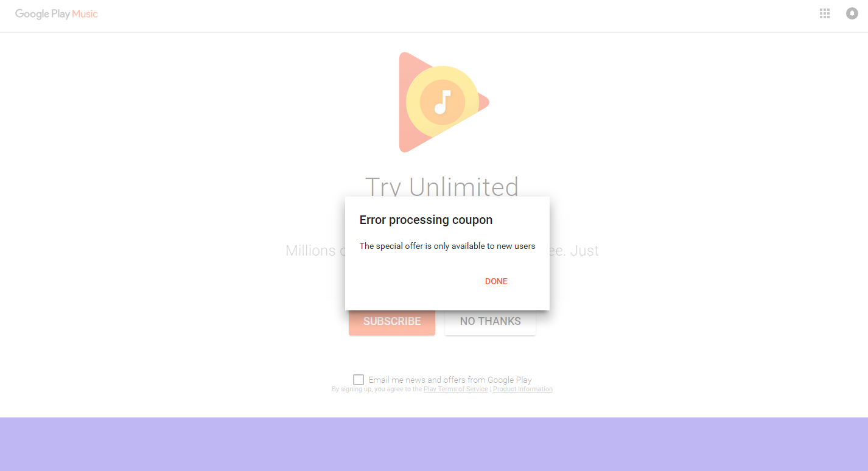
Task: Click the 'Try Unlimited' heading
Action: pyautogui.click(x=442, y=186)
